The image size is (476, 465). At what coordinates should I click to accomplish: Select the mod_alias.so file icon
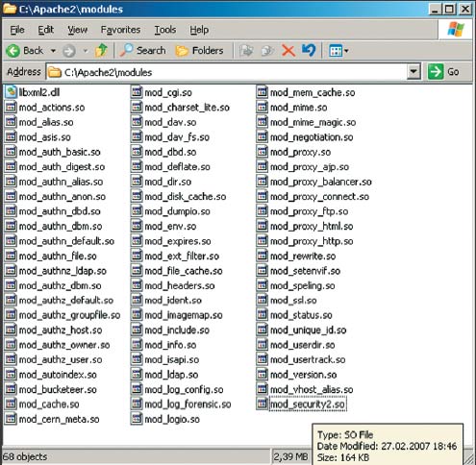click(11, 122)
